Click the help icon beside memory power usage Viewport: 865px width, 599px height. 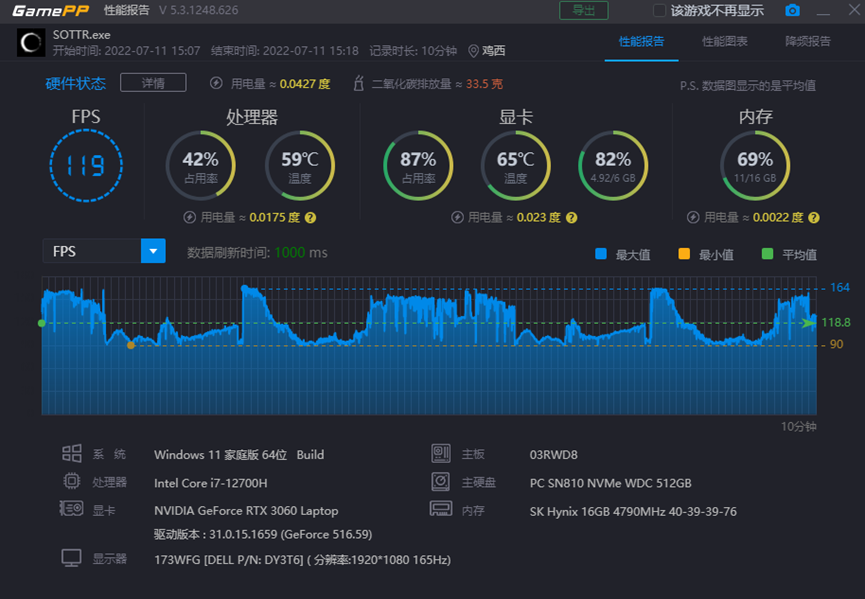[x=814, y=217]
